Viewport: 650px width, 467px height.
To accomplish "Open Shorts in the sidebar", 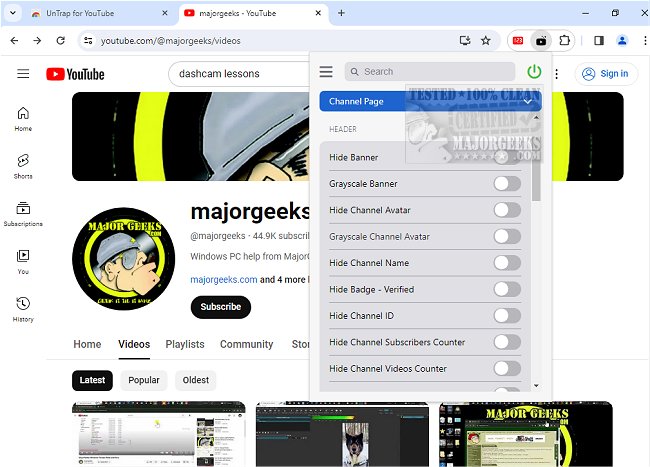I will click(23, 167).
